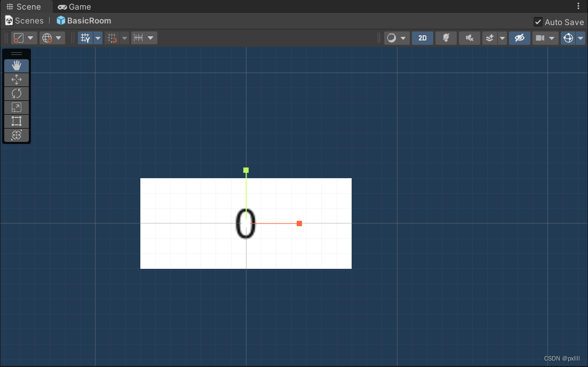Open the handle position dropdown arrow
588x367 pixels.
(x=30, y=38)
